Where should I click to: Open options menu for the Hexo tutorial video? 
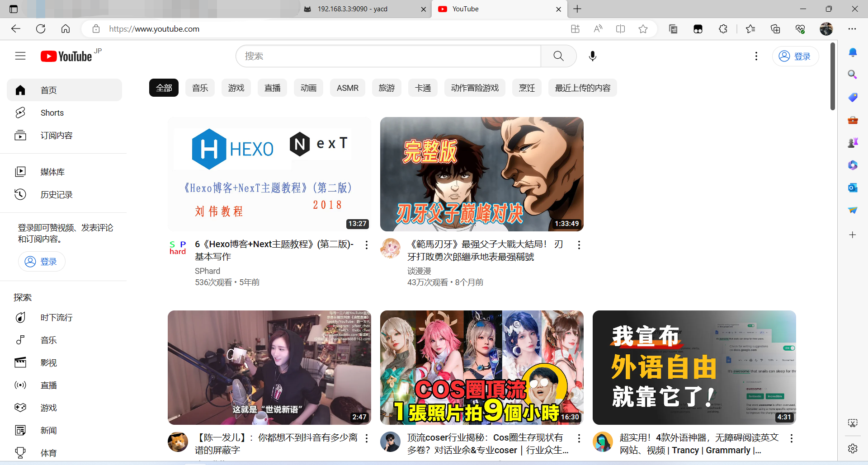click(366, 244)
